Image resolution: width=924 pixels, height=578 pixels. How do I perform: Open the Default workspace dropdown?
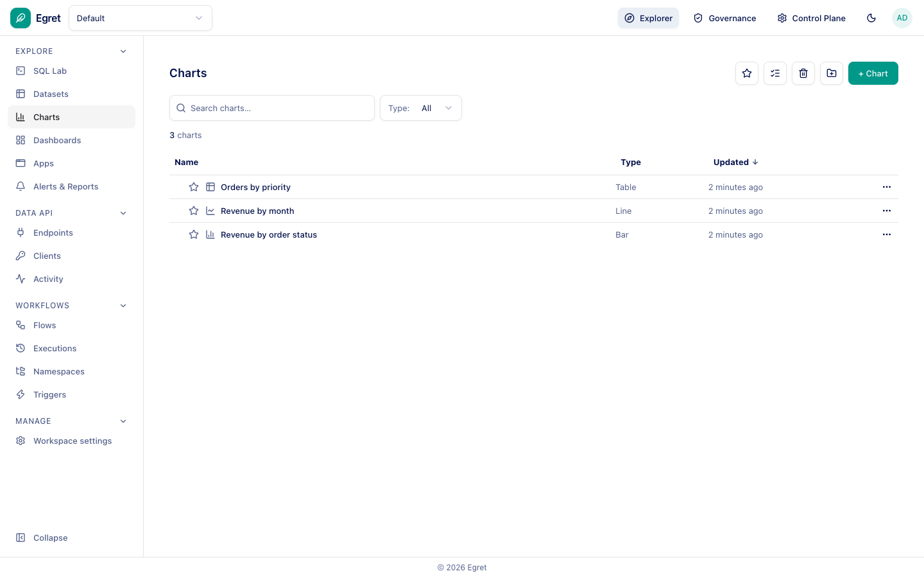(x=141, y=18)
